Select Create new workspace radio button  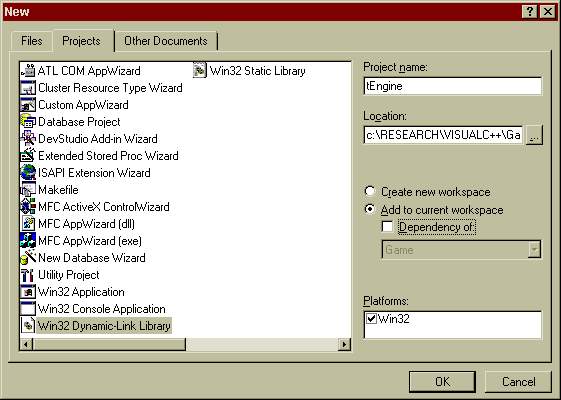pyautogui.click(x=370, y=191)
